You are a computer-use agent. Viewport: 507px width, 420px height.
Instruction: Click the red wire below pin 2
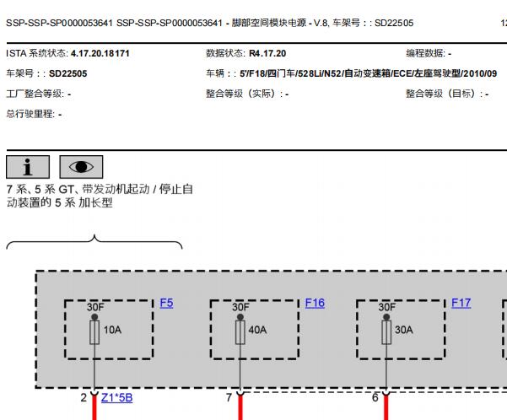[94, 408]
